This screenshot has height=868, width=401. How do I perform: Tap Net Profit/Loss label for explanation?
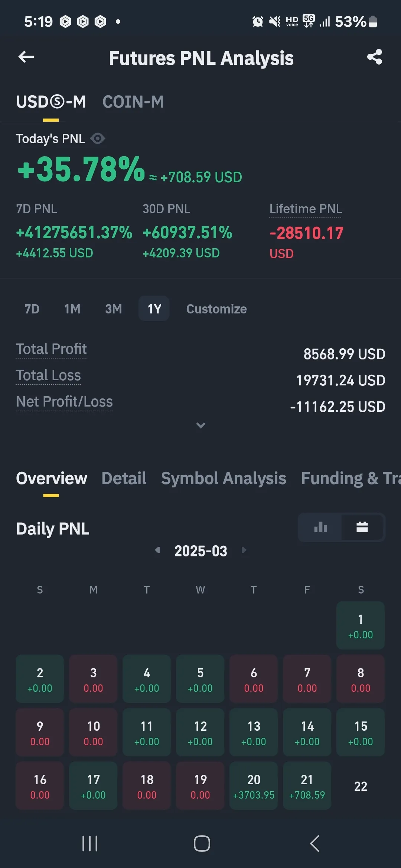(x=64, y=402)
